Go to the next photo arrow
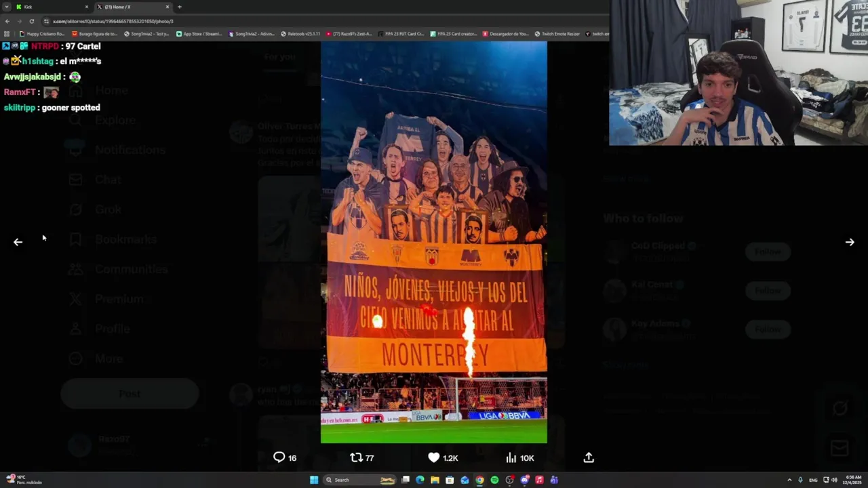 click(850, 242)
